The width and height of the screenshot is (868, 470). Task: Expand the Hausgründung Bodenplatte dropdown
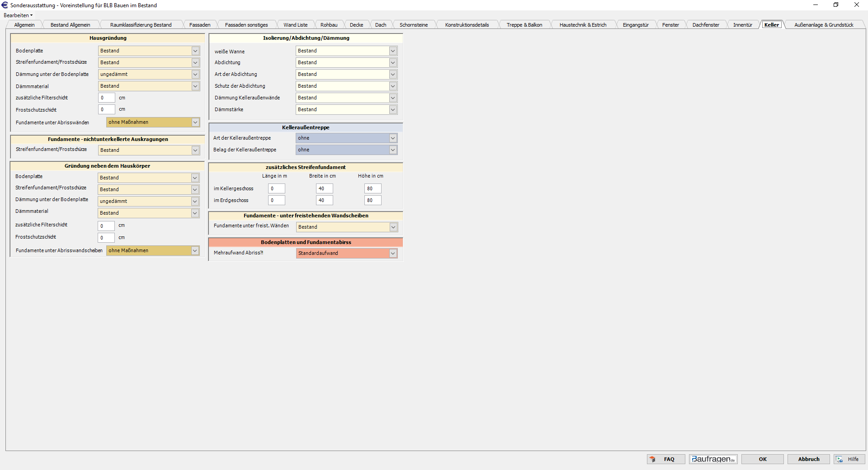point(195,51)
